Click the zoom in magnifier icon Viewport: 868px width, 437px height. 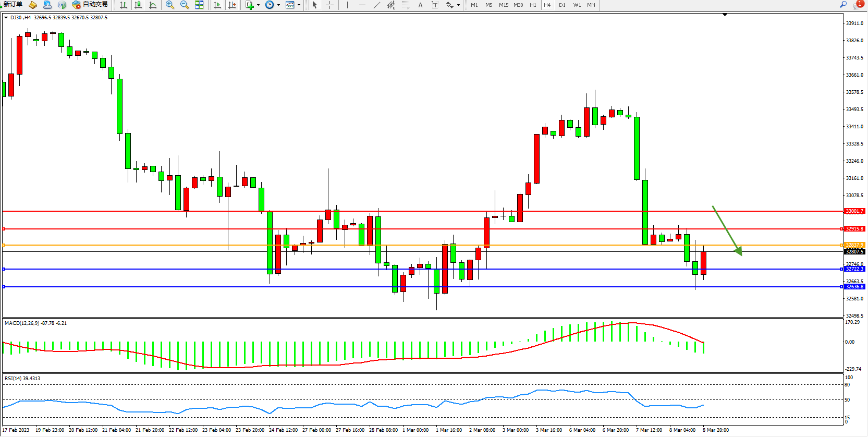click(170, 5)
